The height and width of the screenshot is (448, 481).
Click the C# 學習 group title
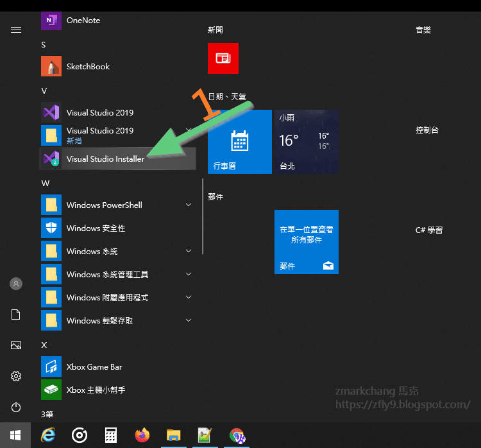tap(429, 230)
